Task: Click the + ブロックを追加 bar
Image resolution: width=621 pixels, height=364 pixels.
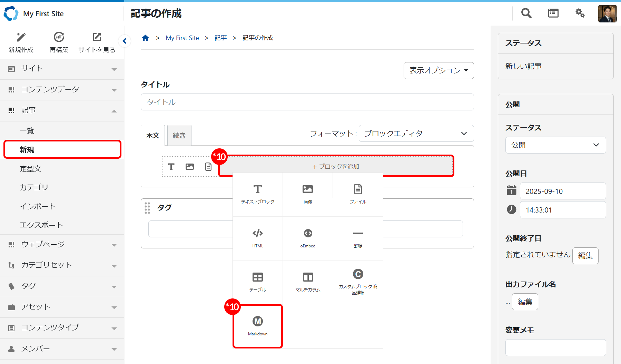Action: [336, 166]
